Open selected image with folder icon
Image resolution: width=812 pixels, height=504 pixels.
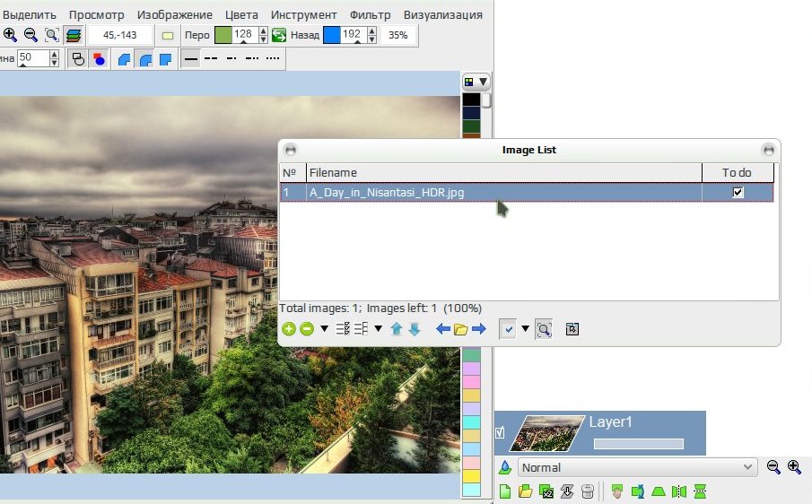[x=461, y=329]
